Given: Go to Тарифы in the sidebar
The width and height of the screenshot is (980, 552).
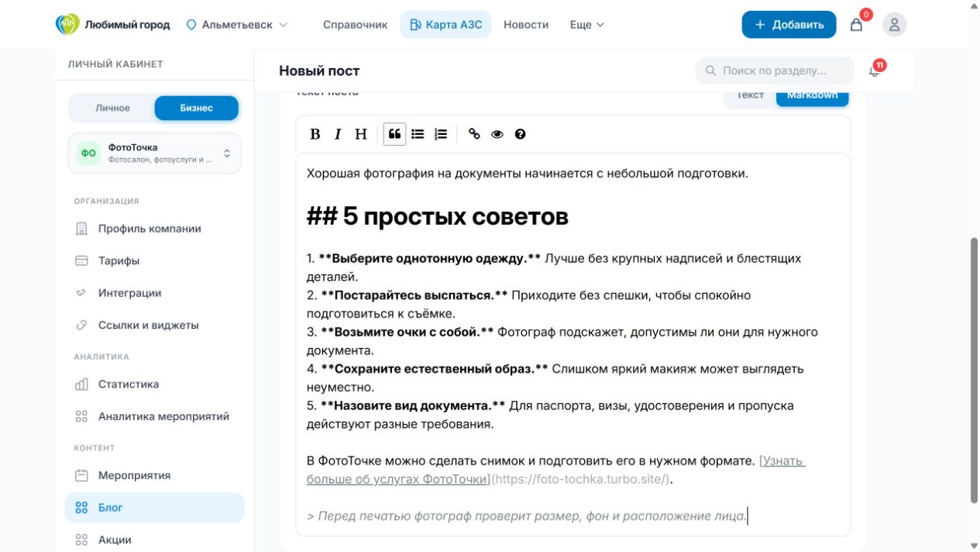Looking at the screenshot, I should (154, 261).
